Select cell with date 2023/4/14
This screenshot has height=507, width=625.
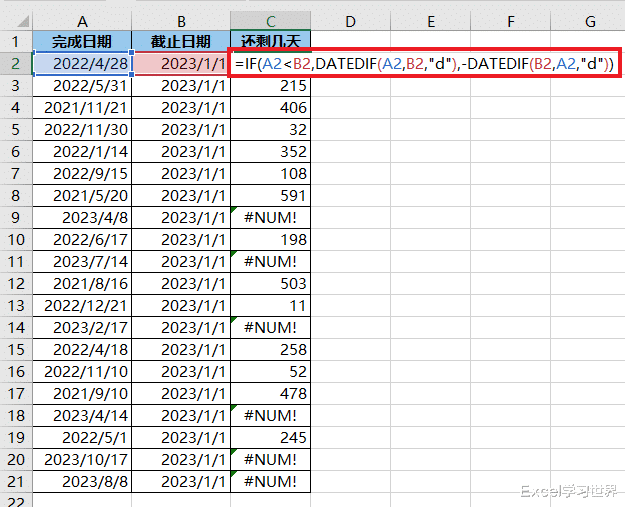82,416
